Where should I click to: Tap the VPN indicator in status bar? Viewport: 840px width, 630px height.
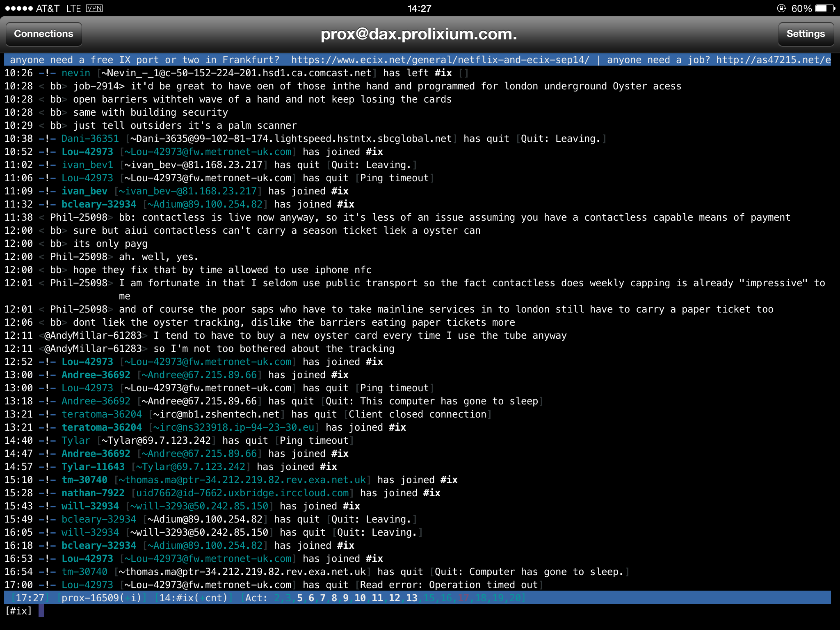pos(94,8)
